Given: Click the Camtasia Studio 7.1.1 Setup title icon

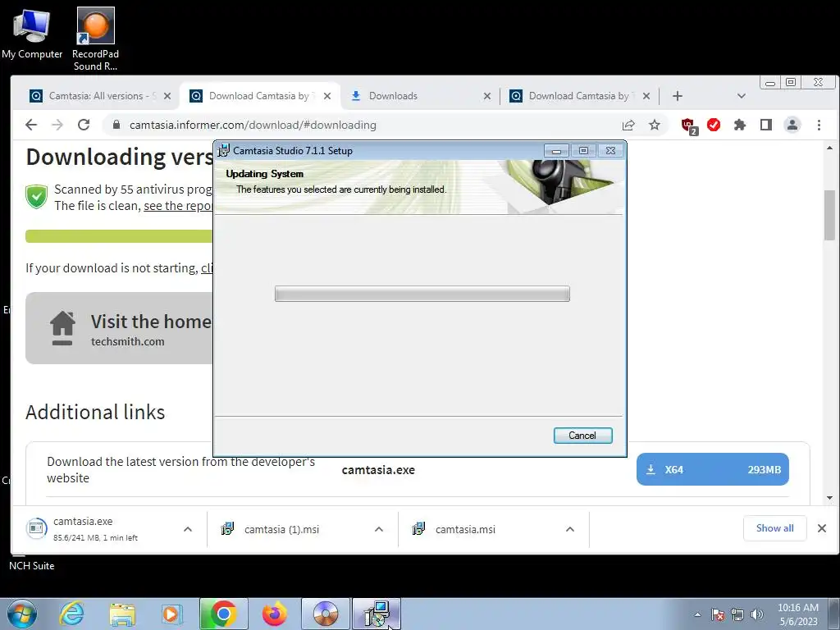Looking at the screenshot, I should [223, 151].
